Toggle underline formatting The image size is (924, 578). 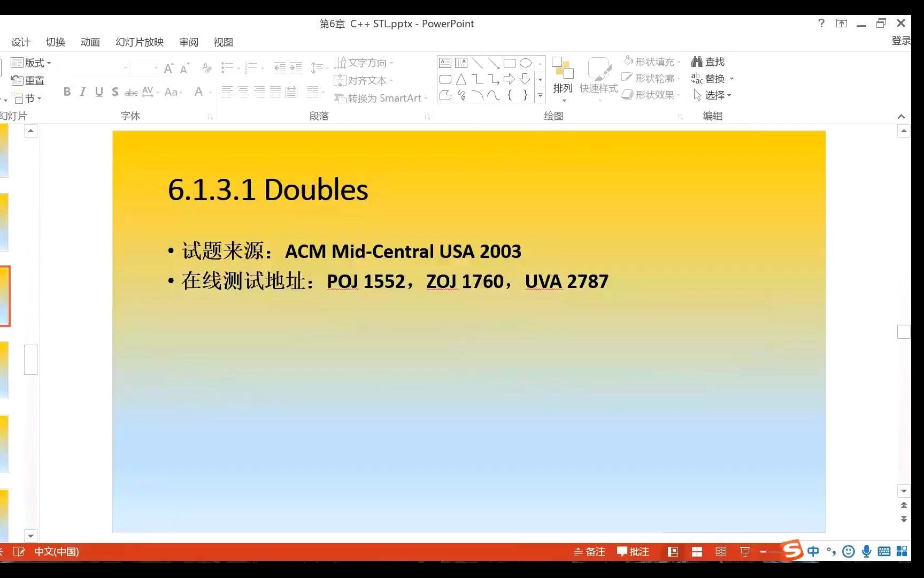click(99, 92)
